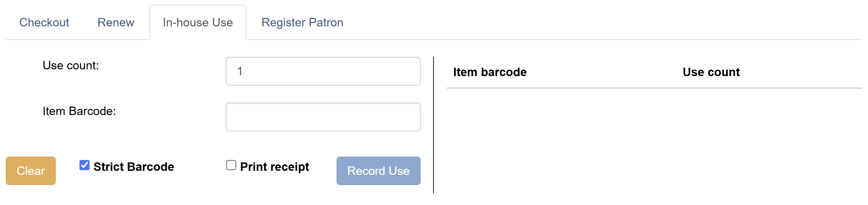This screenshot has height=205, width=868.
Task: Click inside the Use count field
Action: (x=323, y=71)
